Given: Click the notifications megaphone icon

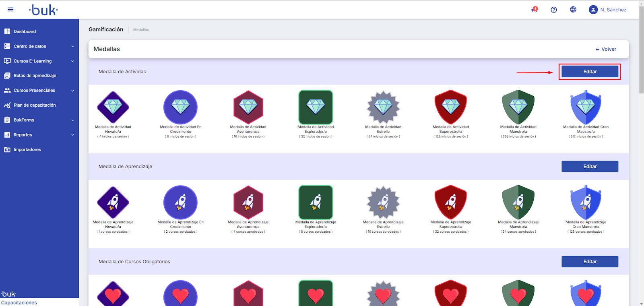Looking at the screenshot, I should click(x=535, y=10).
